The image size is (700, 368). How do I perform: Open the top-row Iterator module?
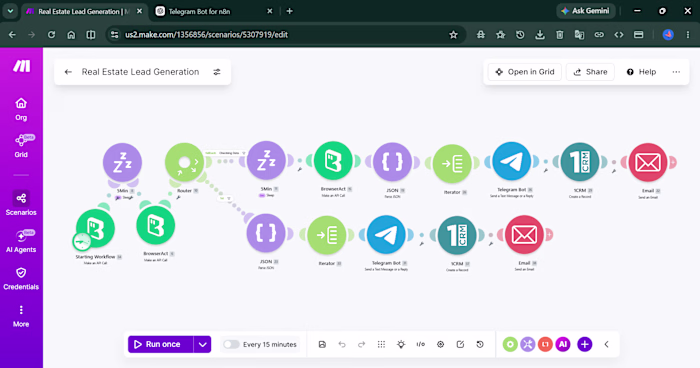coord(452,163)
